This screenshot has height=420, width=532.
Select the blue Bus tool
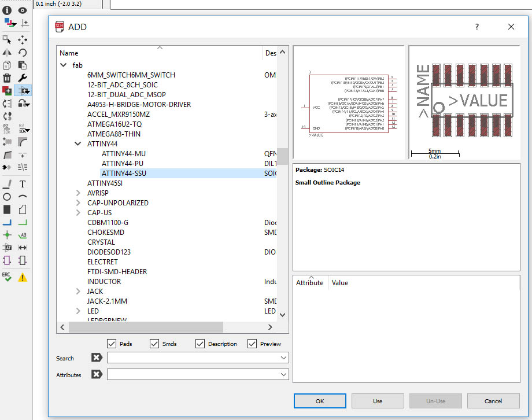click(7, 223)
